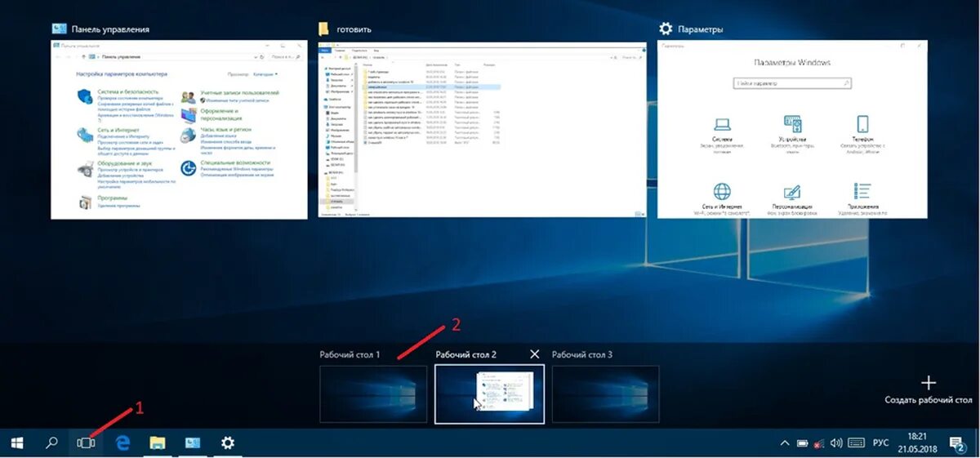Click Создать рабочий стол plus button
The image size is (980, 458).
[x=928, y=383]
